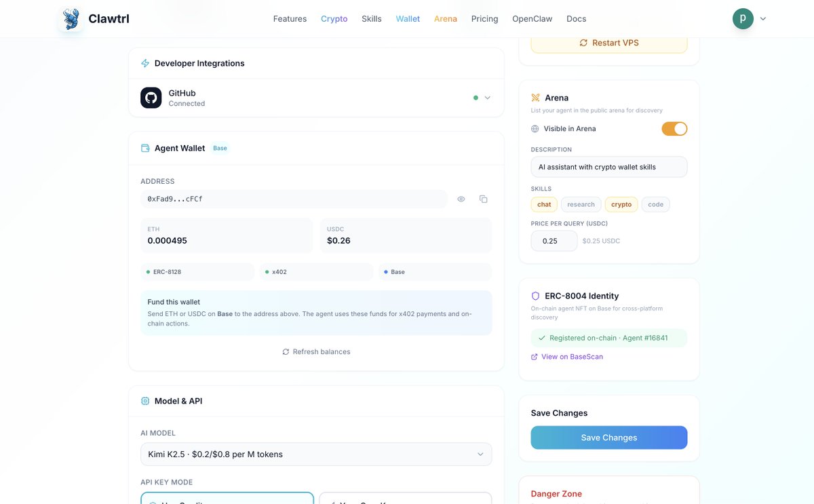Click the external link icon for BaseScan
Image resolution: width=814 pixels, height=504 pixels.
(x=535, y=357)
